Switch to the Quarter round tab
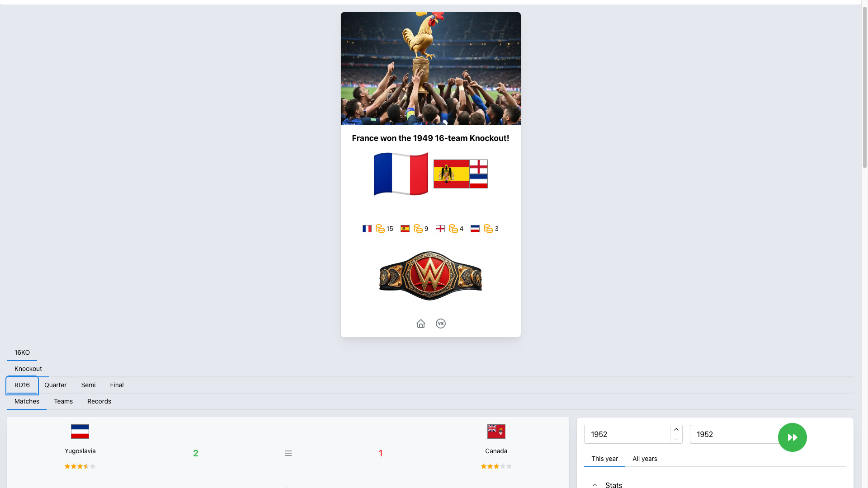Viewport: 868px width, 488px height. [x=56, y=385]
